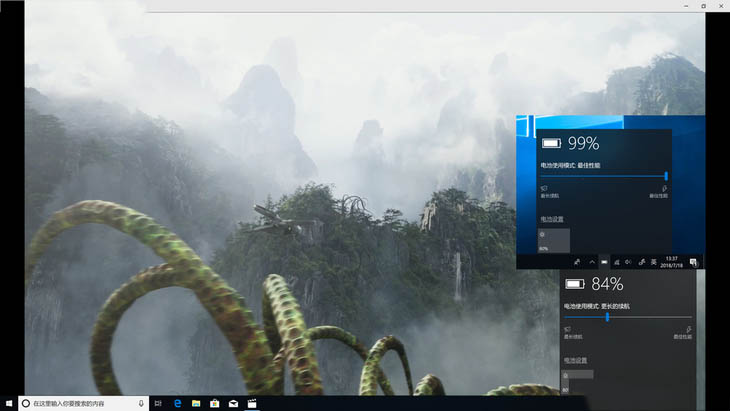Screen dimensions: 730x411
Task: Open the clock showing 13:37
Action: coord(671,262)
